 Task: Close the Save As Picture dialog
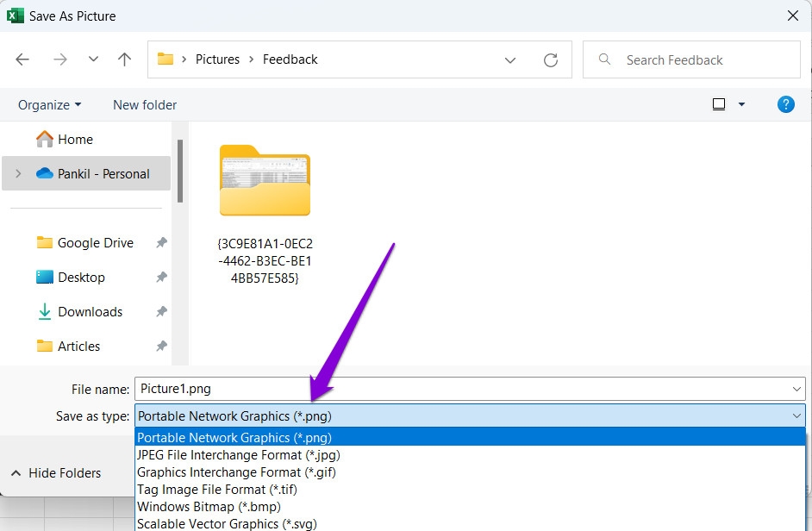tap(793, 16)
